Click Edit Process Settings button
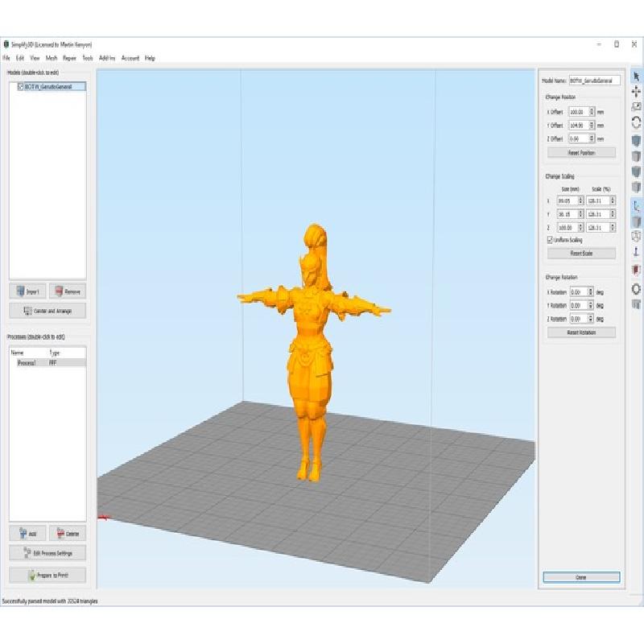 (47, 553)
